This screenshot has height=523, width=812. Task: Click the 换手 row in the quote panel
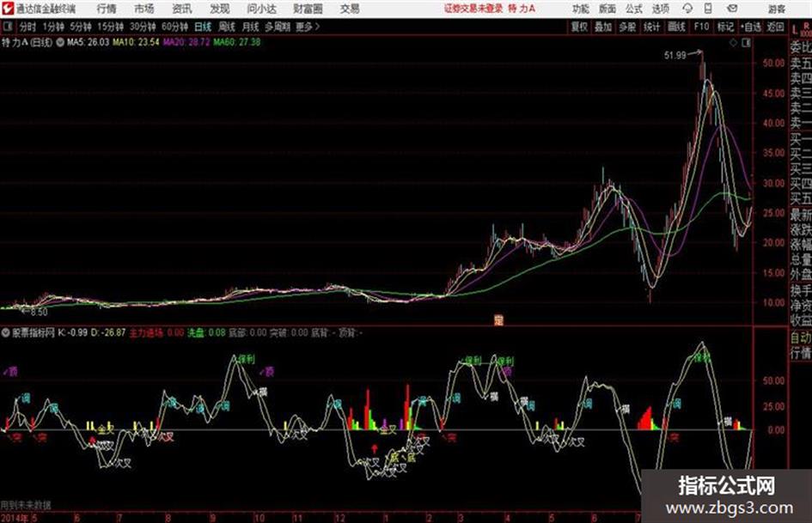tap(801, 289)
